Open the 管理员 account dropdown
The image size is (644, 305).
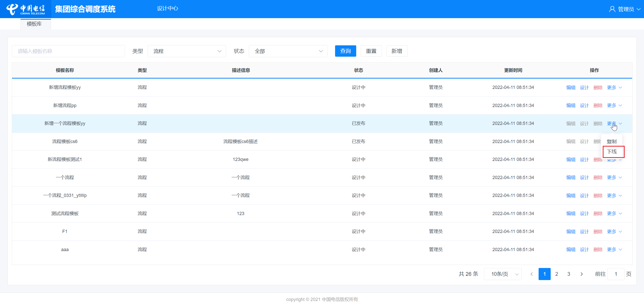pyautogui.click(x=625, y=9)
